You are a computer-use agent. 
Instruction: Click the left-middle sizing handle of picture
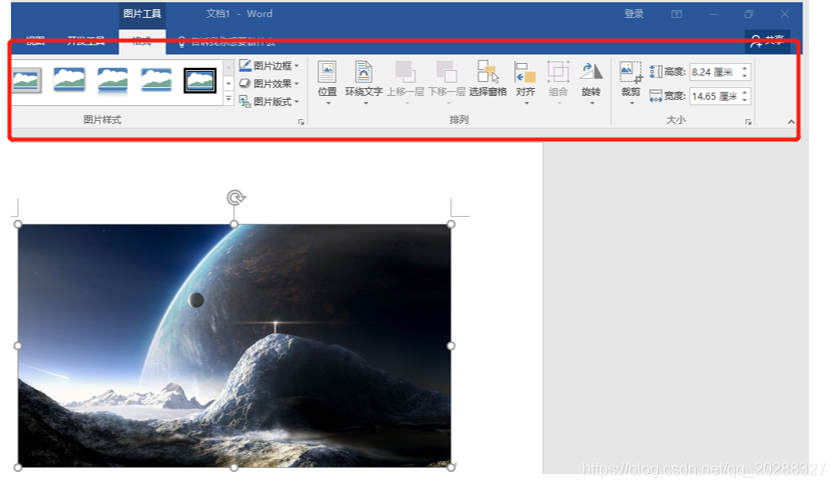18,346
